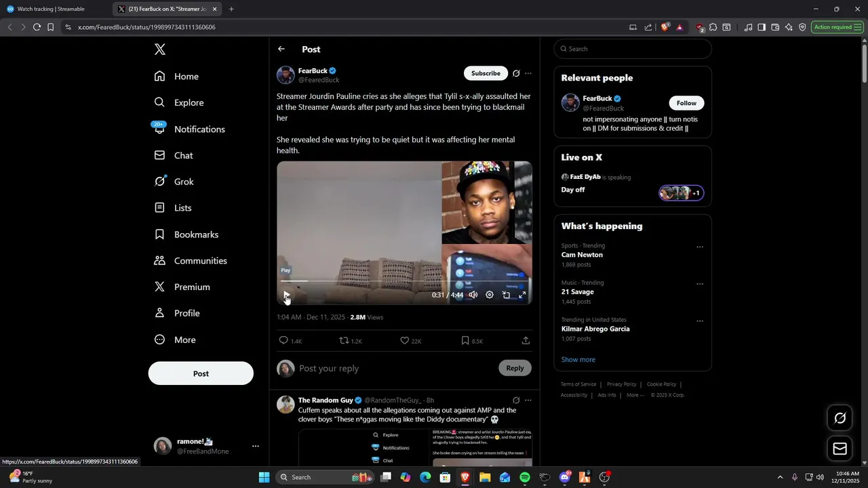868x488 pixels.
Task: Open Terms of Service link
Action: pos(578,384)
